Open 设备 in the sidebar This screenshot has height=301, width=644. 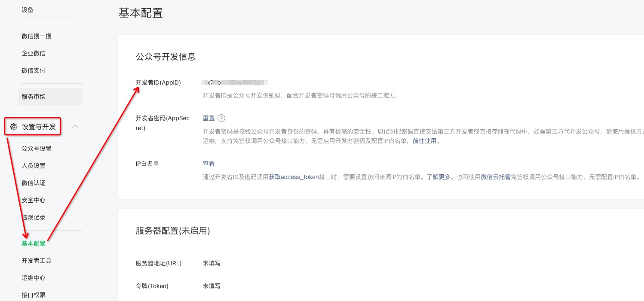point(28,10)
